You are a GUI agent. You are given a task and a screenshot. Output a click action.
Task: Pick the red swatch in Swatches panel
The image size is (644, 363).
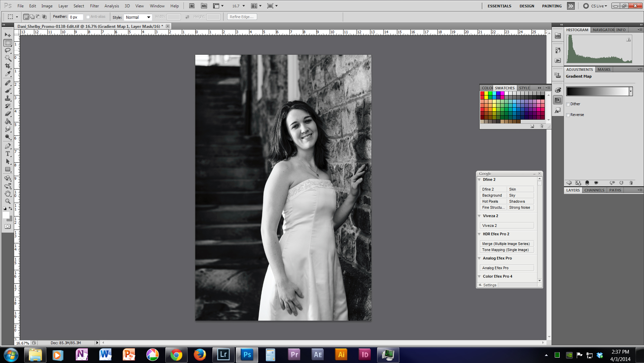point(482,93)
